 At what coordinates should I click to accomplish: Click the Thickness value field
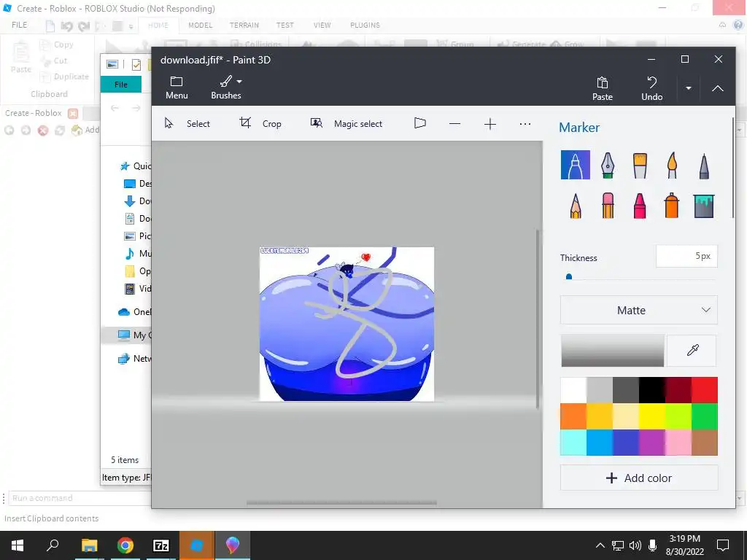pos(686,256)
